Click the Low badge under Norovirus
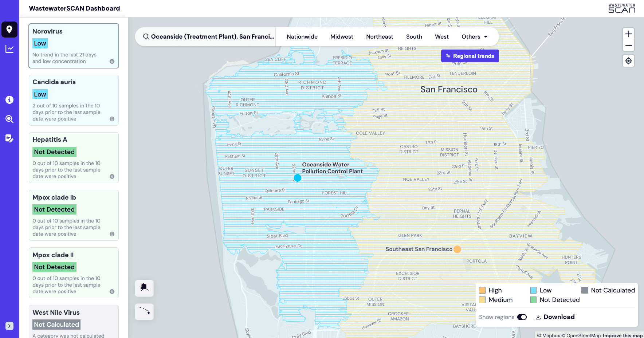This screenshot has height=338, width=644. 40,43
